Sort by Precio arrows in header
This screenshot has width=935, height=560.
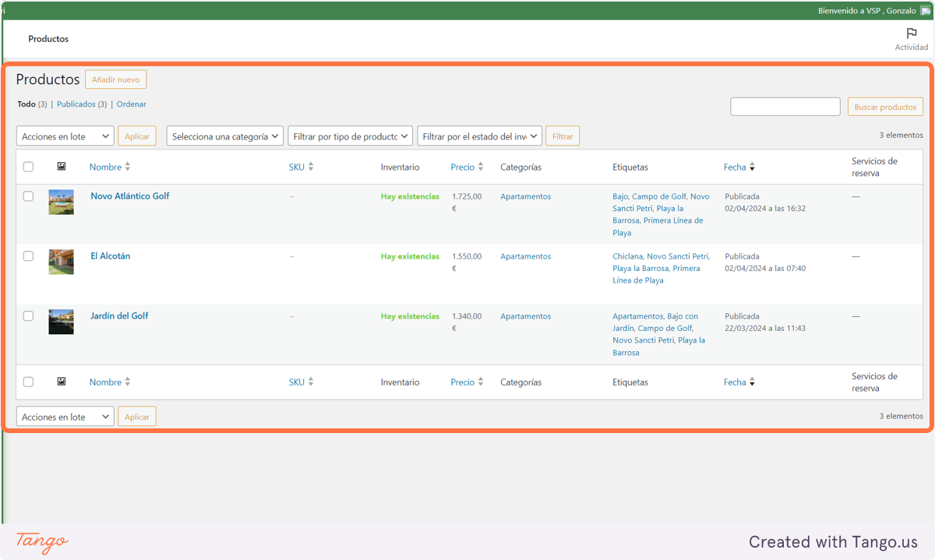(481, 167)
